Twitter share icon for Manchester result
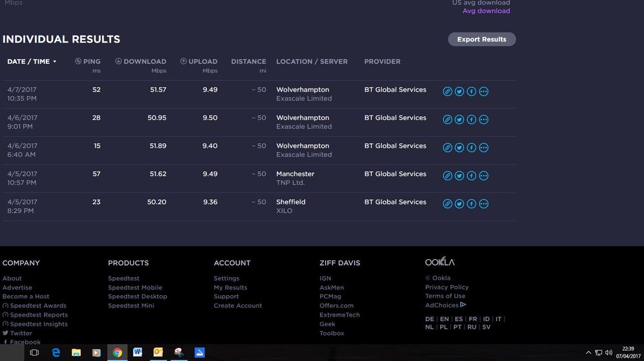Screen dimensions: 644x361 [x=459, y=175]
